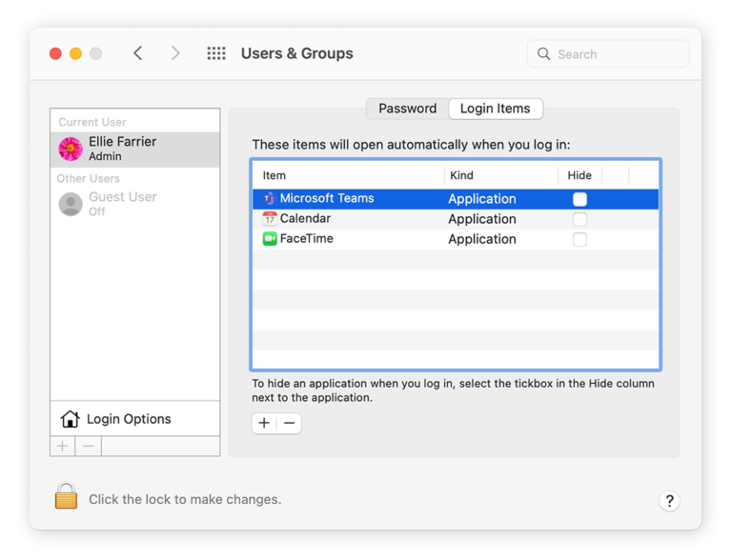The width and height of the screenshot is (732, 560).
Task: Select the FaceTime row name
Action: pyautogui.click(x=307, y=238)
